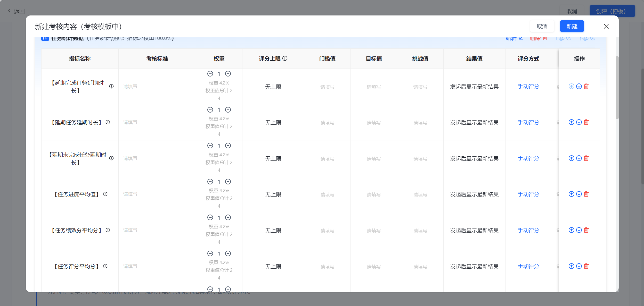
Task: Decrease weight for 延期任务延期时长 row
Action: click(210, 110)
